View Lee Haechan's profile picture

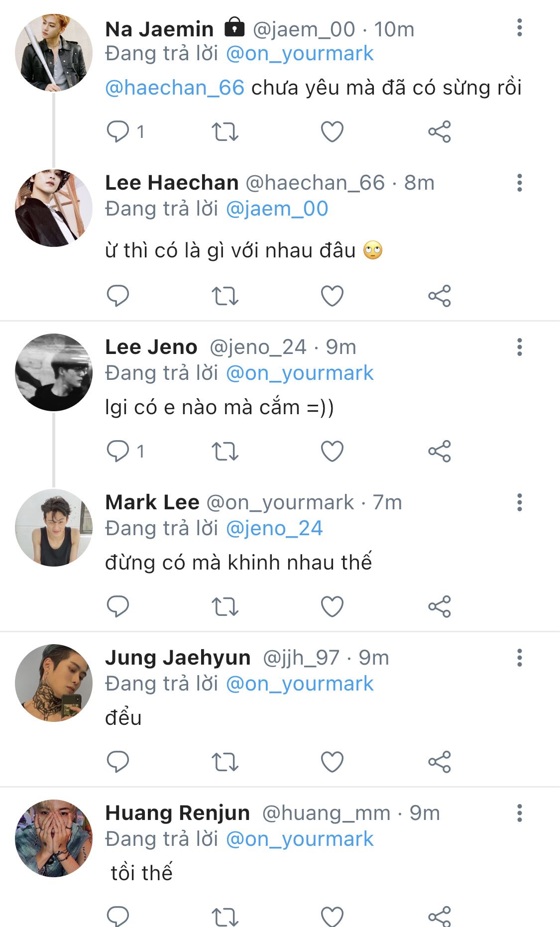point(54,208)
